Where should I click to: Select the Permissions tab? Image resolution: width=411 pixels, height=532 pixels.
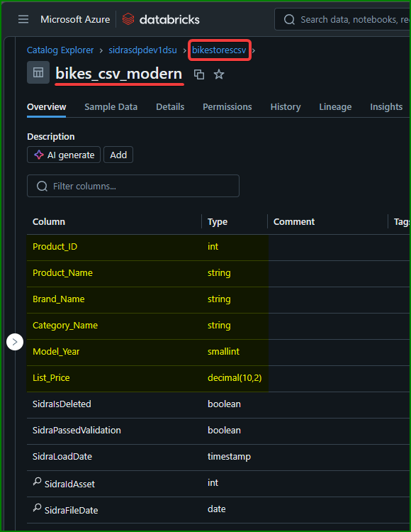[227, 107]
